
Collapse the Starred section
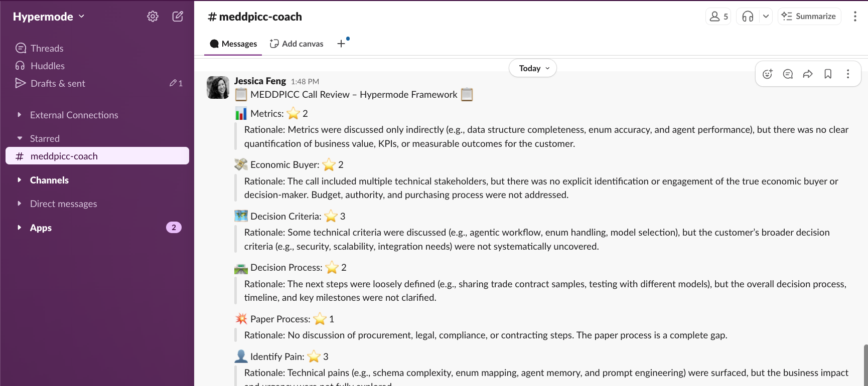pyautogui.click(x=20, y=138)
